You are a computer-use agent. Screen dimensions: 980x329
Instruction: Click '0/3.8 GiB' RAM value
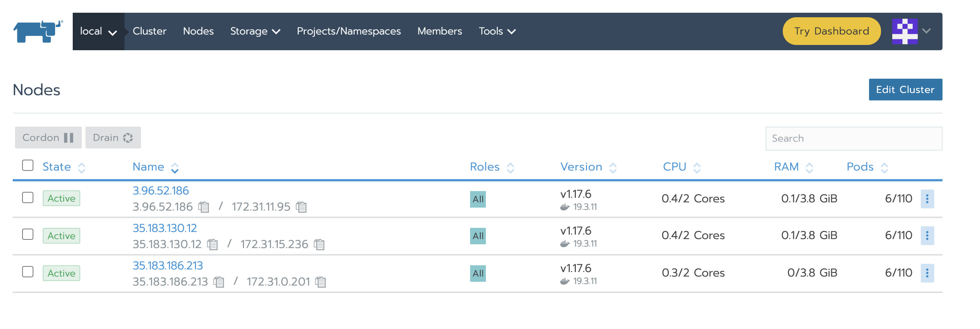click(x=812, y=273)
